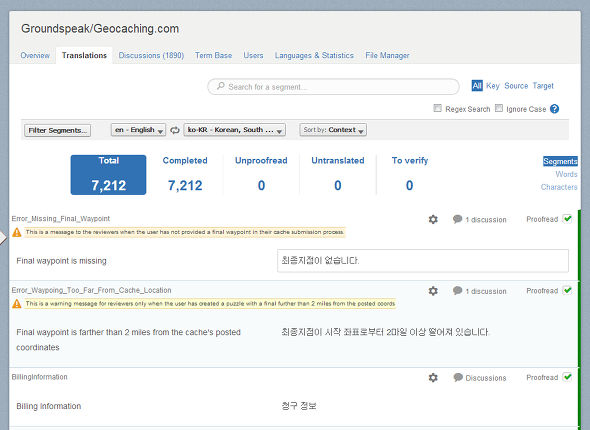Click the Error_Missing_Final_Waypoint key name
The width and height of the screenshot is (590, 430).
click(x=61, y=219)
